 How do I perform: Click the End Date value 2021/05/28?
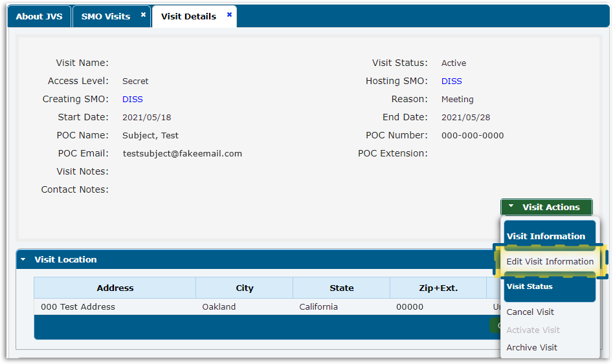coord(465,117)
